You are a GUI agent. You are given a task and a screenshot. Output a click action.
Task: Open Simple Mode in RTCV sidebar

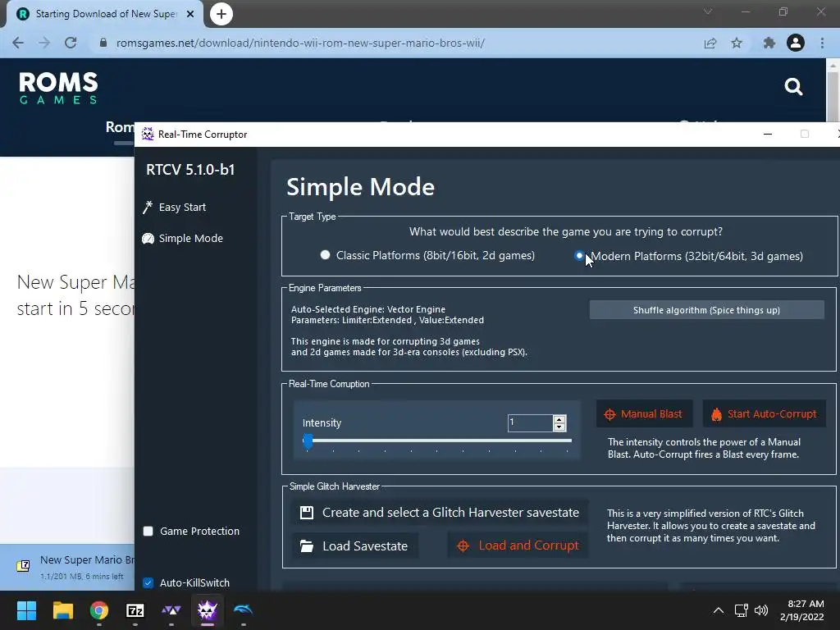[183, 239]
